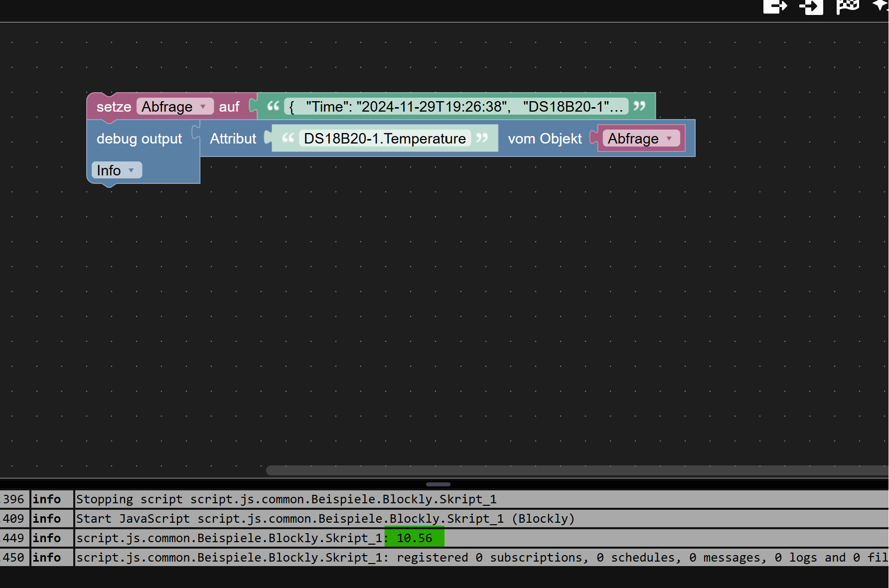The width and height of the screenshot is (889, 588).
Task: Click the opening quote of the JSON string block
Action: click(x=273, y=106)
